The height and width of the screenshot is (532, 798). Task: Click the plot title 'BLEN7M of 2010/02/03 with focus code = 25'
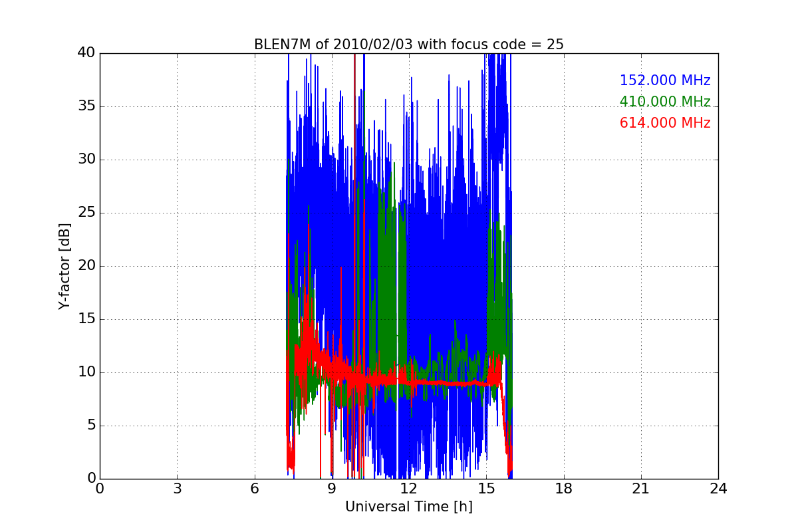(409, 45)
